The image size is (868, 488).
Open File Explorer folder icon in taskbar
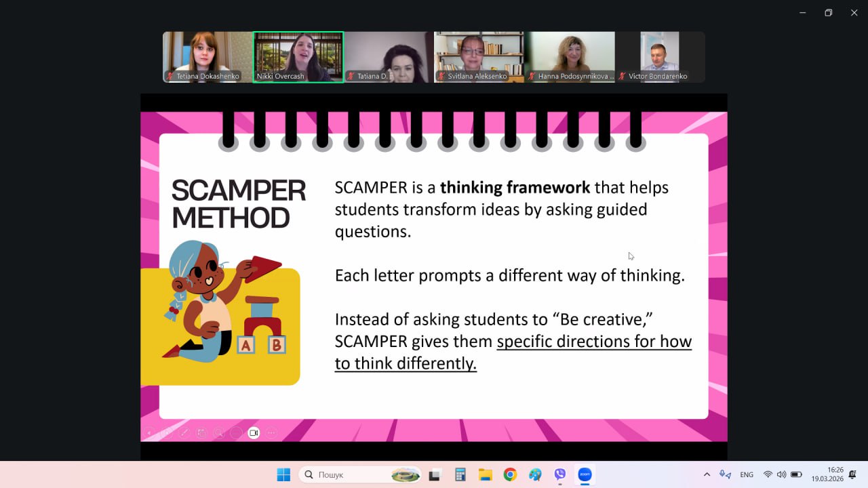tap(485, 474)
